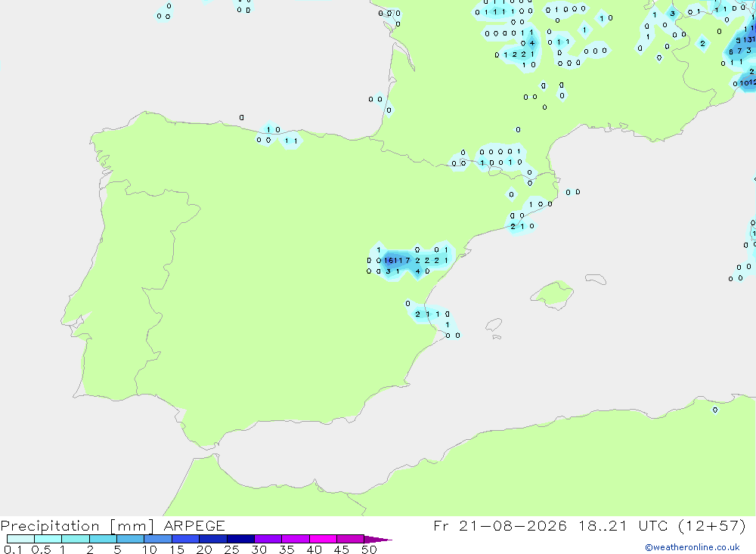Click the 16 mm peak precipitation cell in eastern Spain
Screen dimensions: 756x554
pyautogui.click(x=388, y=260)
